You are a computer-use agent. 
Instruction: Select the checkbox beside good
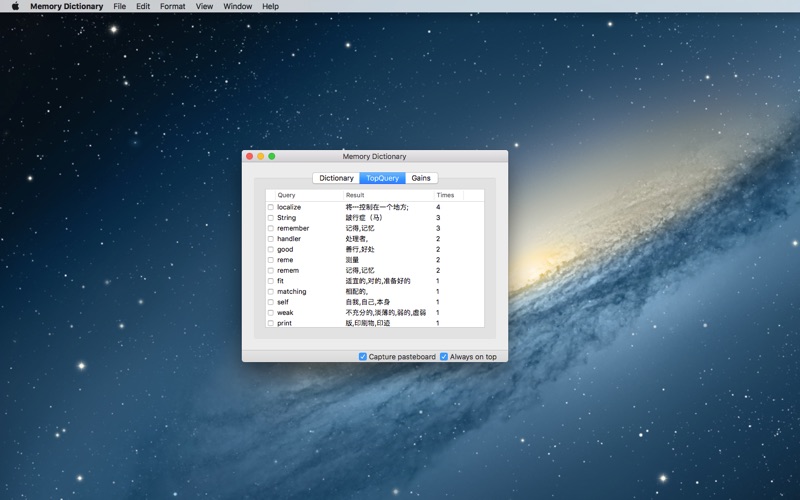270,249
